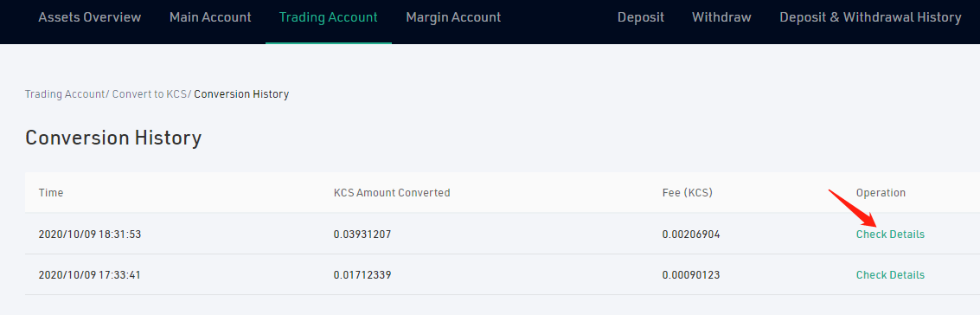This screenshot has height=315, width=980.
Task: Click the 2020/10/09 17:33:41 timestamp row
Action: coord(503,275)
